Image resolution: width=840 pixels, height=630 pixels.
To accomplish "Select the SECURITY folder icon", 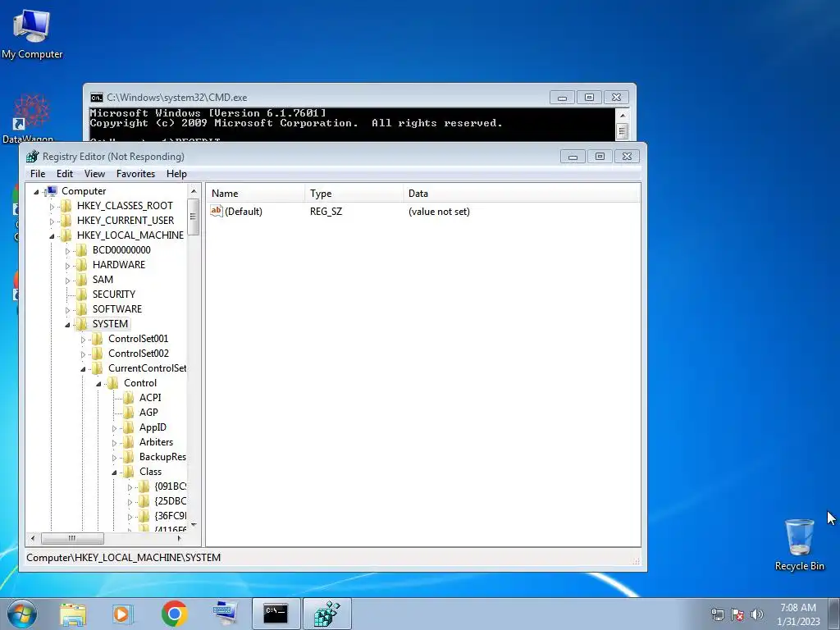I will pos(81,294).
